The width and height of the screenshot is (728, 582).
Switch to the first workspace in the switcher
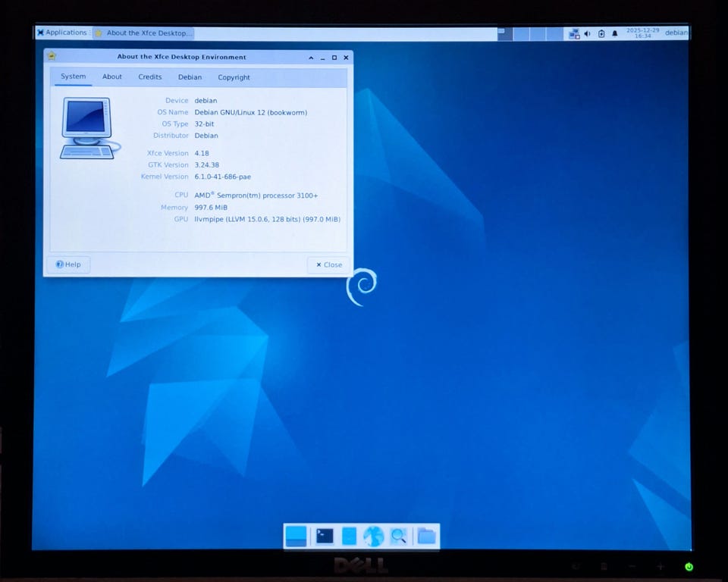(x=505, y=33)
